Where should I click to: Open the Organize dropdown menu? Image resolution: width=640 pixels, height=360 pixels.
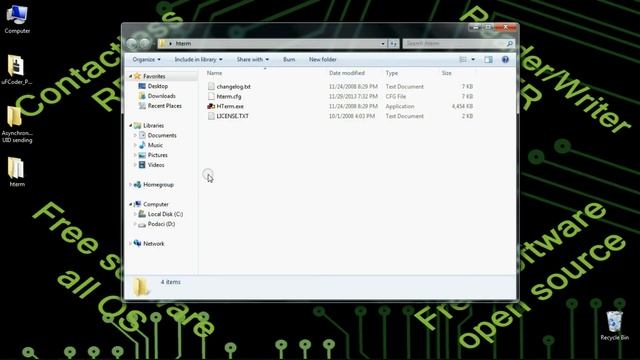pos(147,60)
